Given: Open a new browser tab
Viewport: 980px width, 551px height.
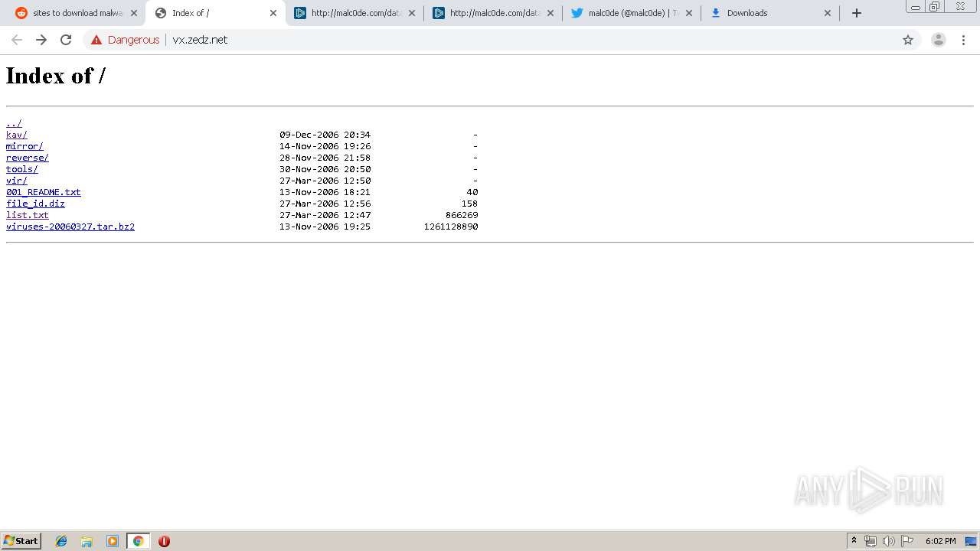Looking at the screenshot, I should [x=857, y=13].
